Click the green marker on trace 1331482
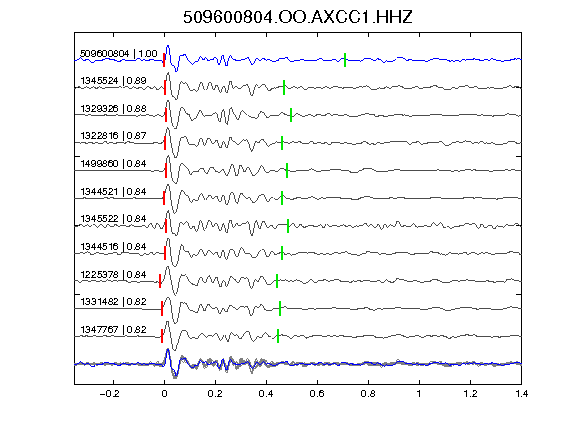 (280, 308)
